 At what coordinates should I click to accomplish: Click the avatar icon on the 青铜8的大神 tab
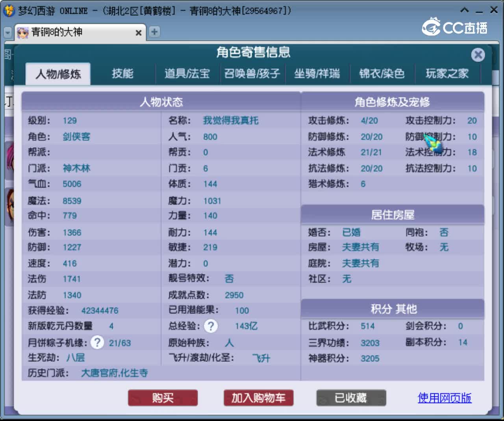click(x=23, y=32)
